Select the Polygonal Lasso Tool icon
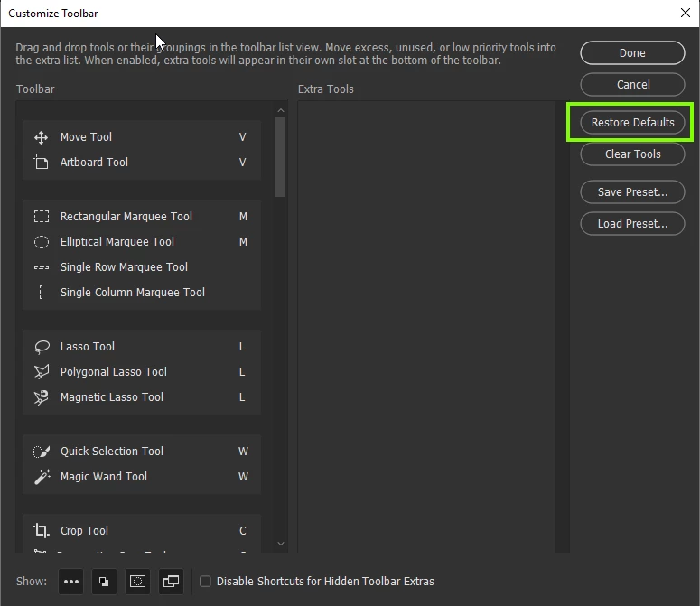Screen dimensions: 700x606 click(x=42, y=372)
